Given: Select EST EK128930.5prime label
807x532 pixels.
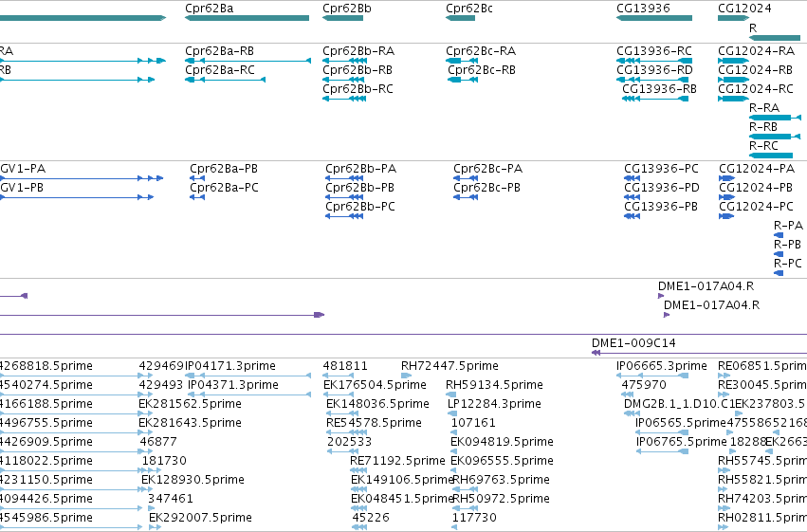Looking at the screenshot, I should pyautogui.click(x=193, y=480).
